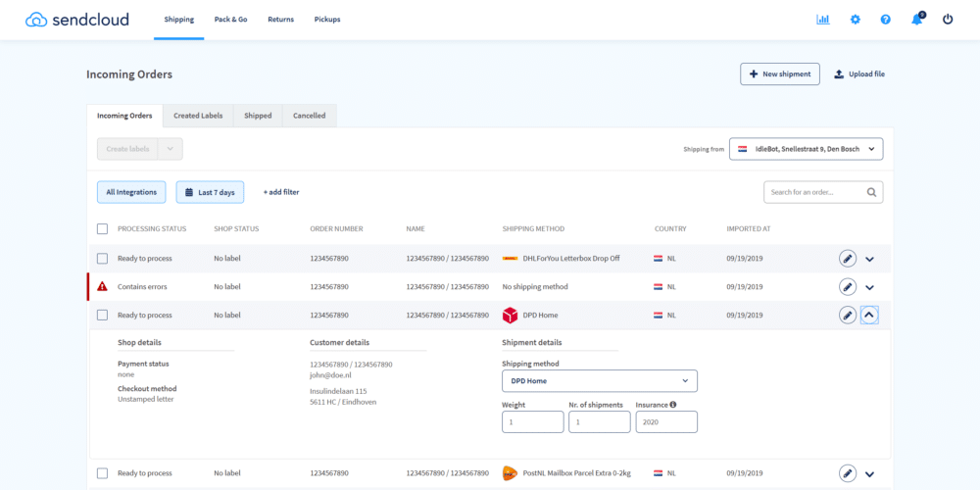Viewport: 980px width, 490px height.
Task: Open the Pack & Go menu
Action: pos(230,20)
